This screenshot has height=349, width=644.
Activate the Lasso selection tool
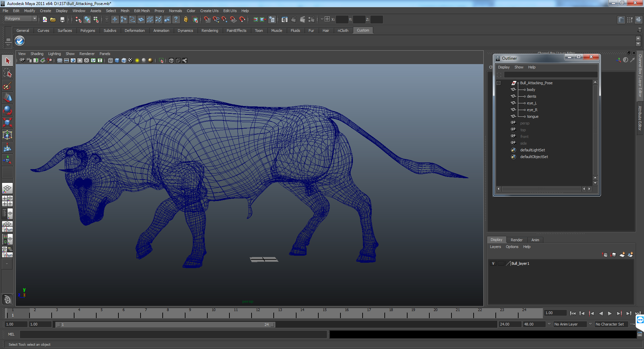click(x=7, y=73)
